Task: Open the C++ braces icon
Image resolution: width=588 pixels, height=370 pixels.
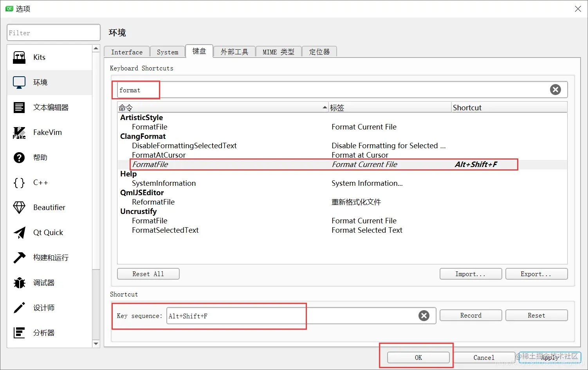Action: [x=19, y=183]
